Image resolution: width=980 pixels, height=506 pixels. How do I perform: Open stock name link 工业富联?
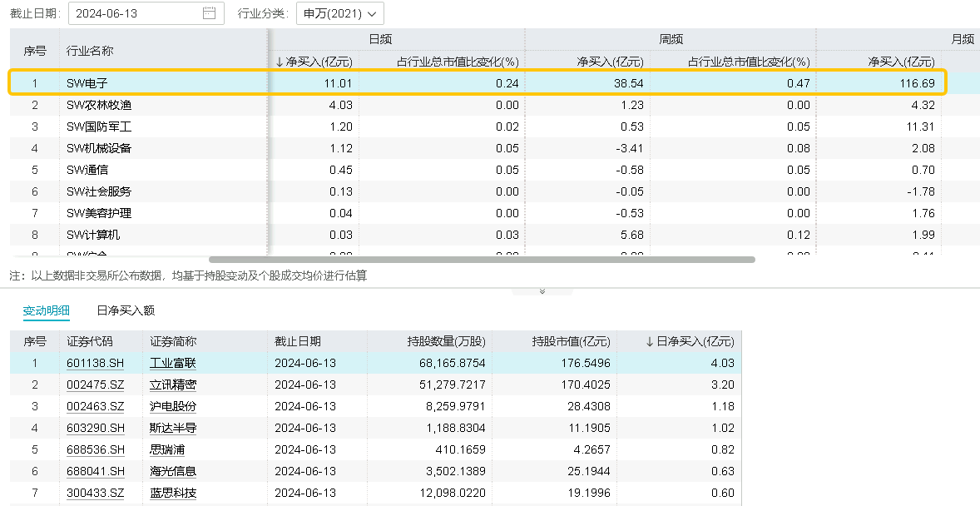click(x=173, y=363)
